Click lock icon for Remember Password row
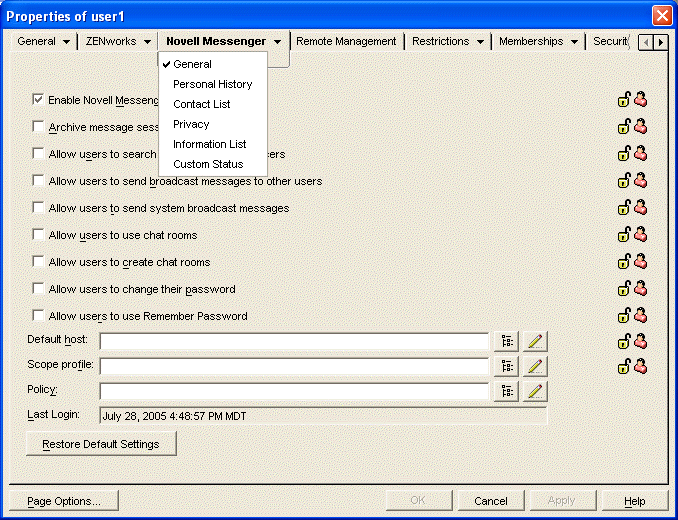Image resolution: width=678 pixels, height=520 pixels. point(624,316)
